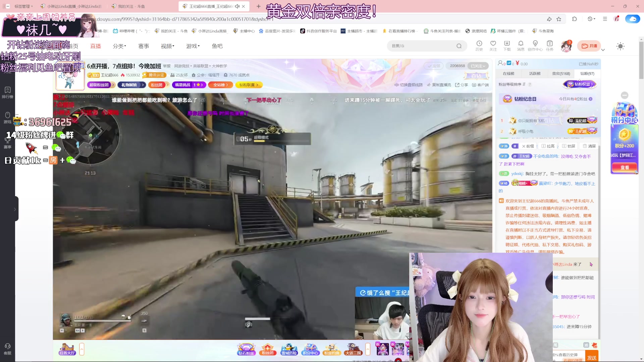644x362 pixels.
Task: Switch to the 我的关注 - 斗鱼 browser tab
Action: point(131,6)
